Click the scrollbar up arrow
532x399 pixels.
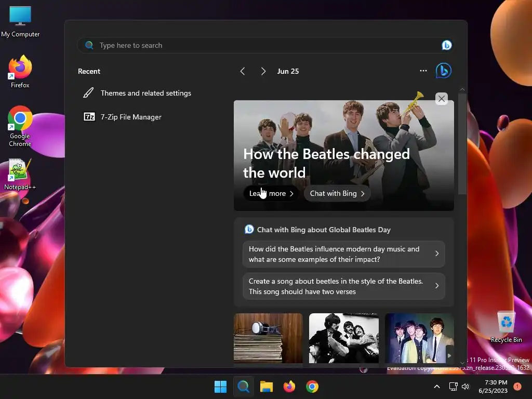462,89
